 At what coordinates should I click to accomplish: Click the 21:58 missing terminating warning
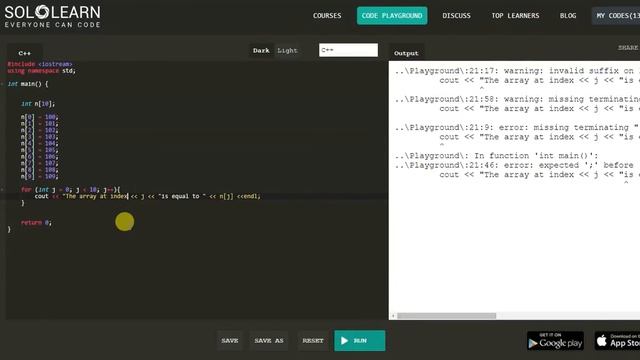coord(517,99)
